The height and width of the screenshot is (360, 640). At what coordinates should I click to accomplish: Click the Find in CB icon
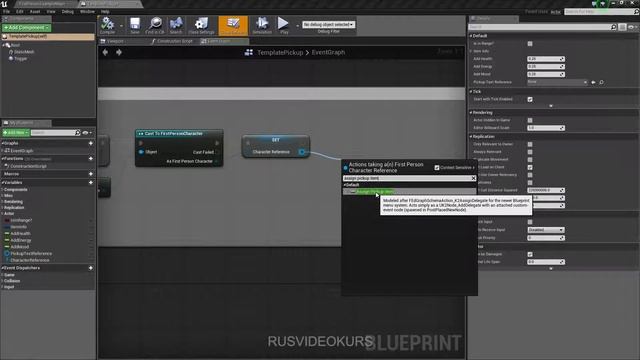155,24
